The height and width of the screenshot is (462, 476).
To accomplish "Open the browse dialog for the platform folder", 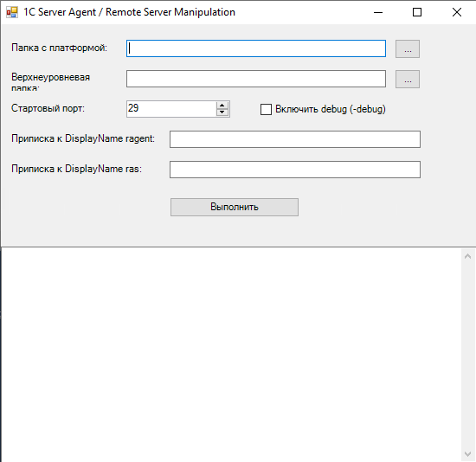I will pos(408,48).
